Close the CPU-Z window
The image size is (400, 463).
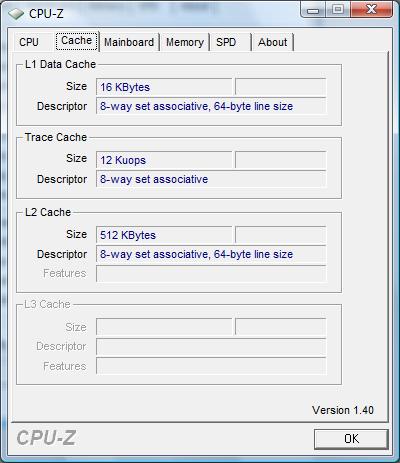371,10
